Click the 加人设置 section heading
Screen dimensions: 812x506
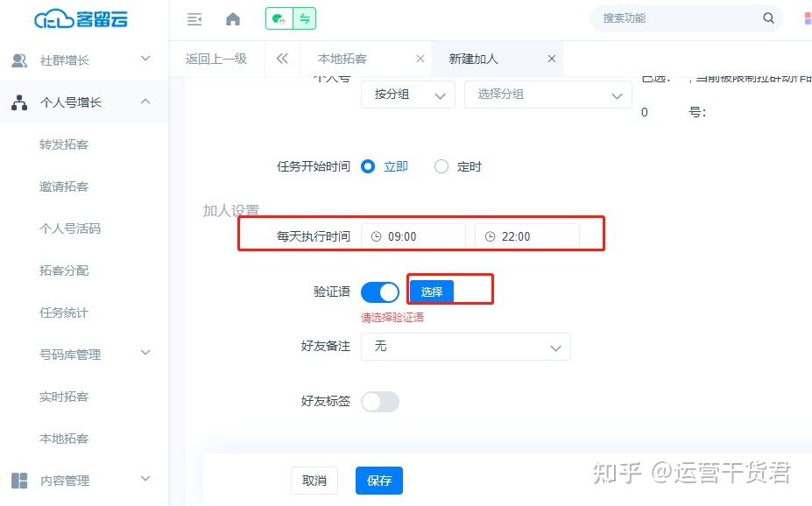click(230, 211)
